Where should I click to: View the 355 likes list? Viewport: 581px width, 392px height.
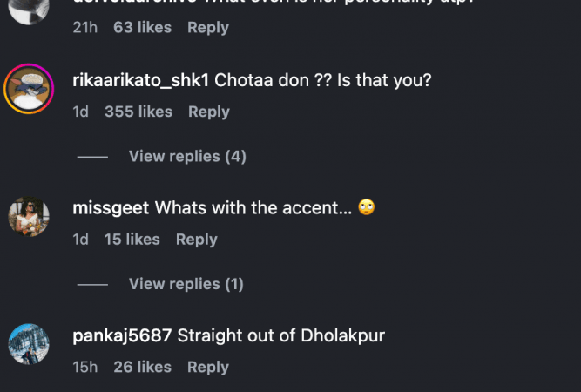click(138, 112)
